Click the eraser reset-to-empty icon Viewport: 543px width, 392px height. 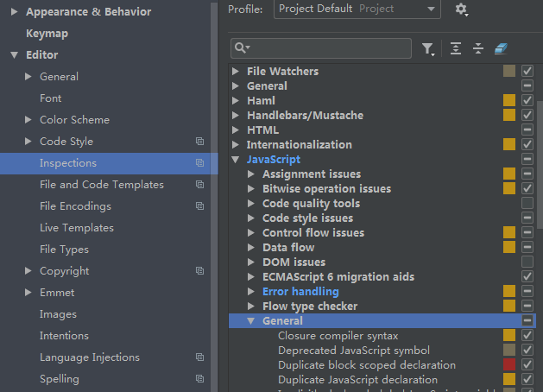coord(502,49)
